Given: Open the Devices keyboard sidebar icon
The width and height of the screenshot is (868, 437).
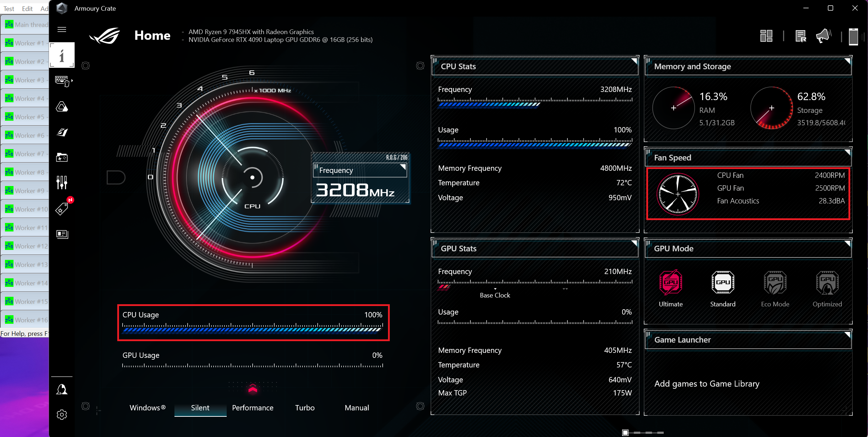Looking at the screenshot, I should coord(63,81).
